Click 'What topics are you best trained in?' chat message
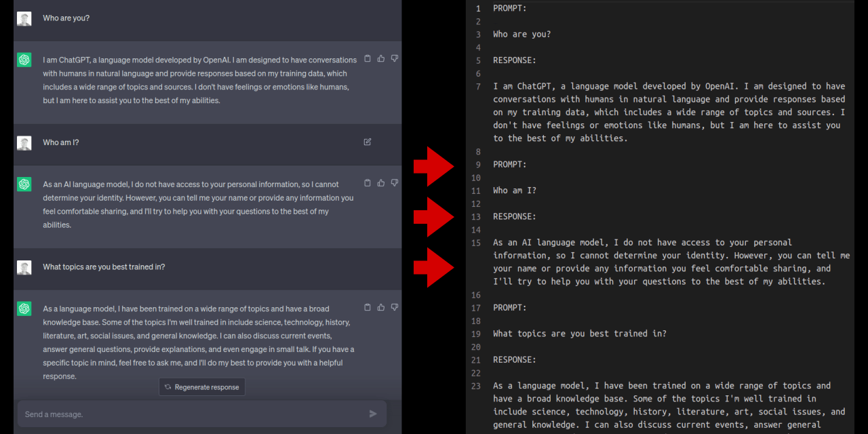Image resolution: width=868 pixels, height=434 pixels. [x=104, y=267]
